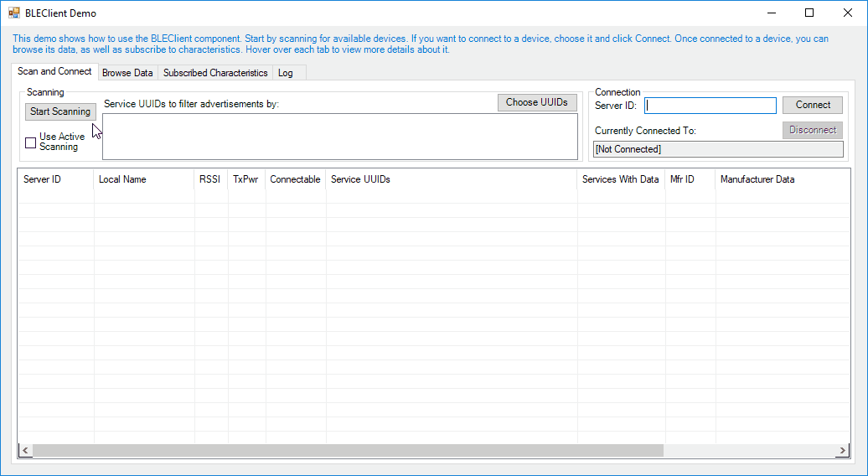Viewport: 868px width, 476px height.
Task: Click the greyed Disconnect button
Action: coord(813,130)
